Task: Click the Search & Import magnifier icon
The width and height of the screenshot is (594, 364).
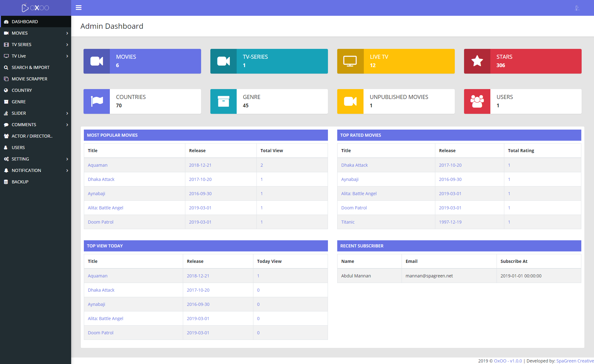Action: [6, 67]
